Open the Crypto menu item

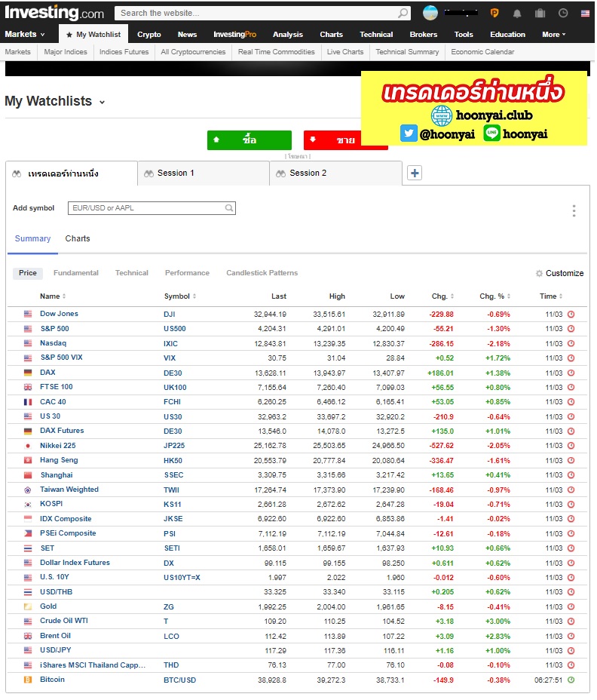point(149,35)
